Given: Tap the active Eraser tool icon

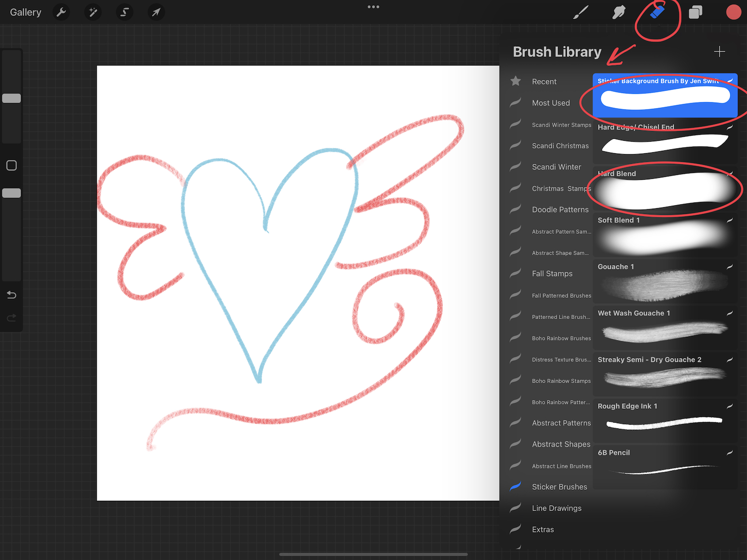Looking at the screenshot, I should (657, 12).
